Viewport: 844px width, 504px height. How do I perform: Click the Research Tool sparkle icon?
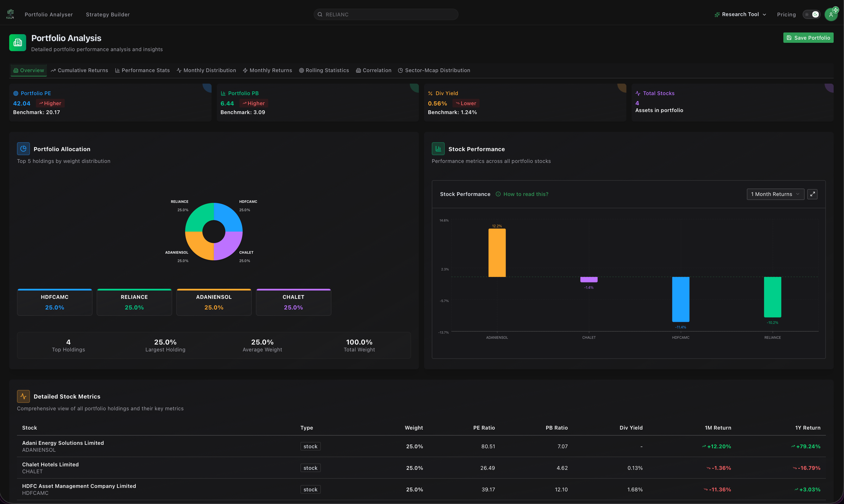tap(717, 14)
